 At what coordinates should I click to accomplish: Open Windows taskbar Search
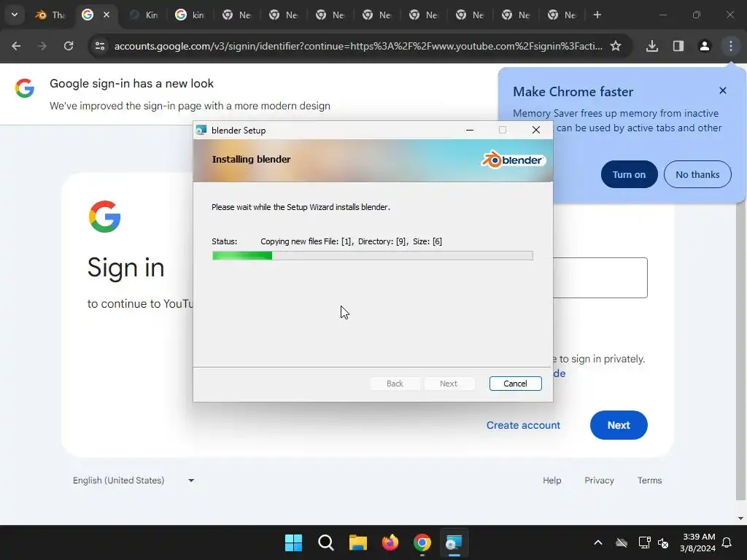pyautogui.click(x=326, y=542)
